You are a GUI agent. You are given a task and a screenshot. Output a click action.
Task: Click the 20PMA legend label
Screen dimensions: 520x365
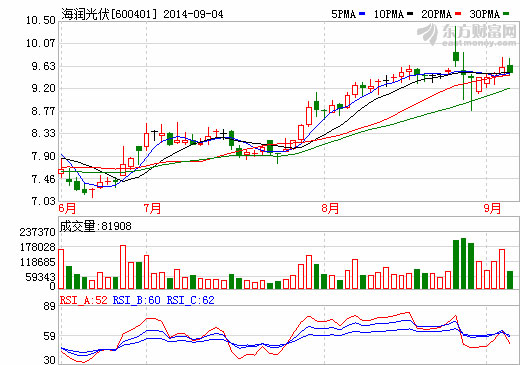(x=437, y=14)
